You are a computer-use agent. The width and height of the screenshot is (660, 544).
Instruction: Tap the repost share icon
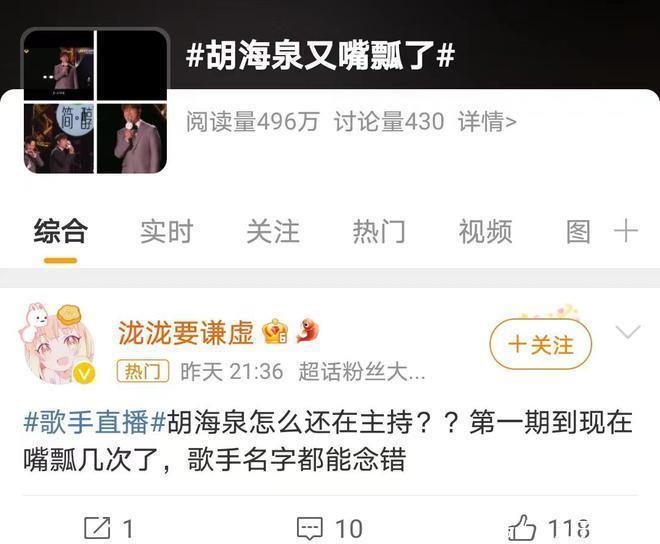[97, 528]
